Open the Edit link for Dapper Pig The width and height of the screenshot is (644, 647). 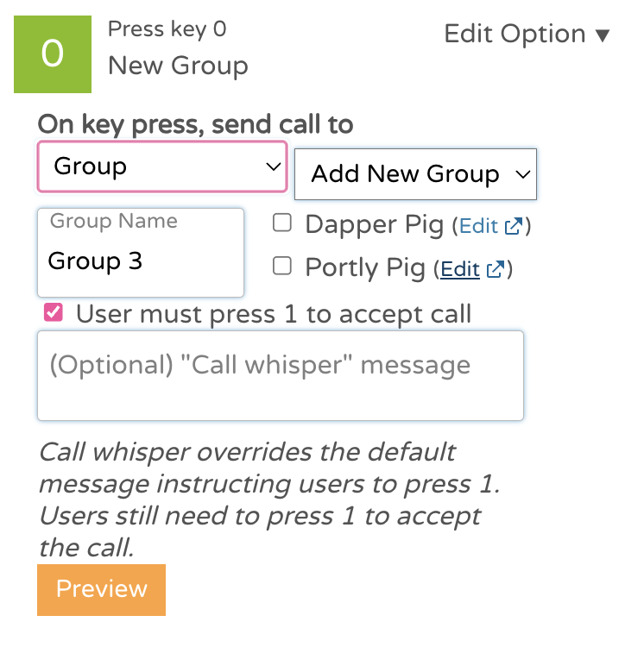pos(478,226)
